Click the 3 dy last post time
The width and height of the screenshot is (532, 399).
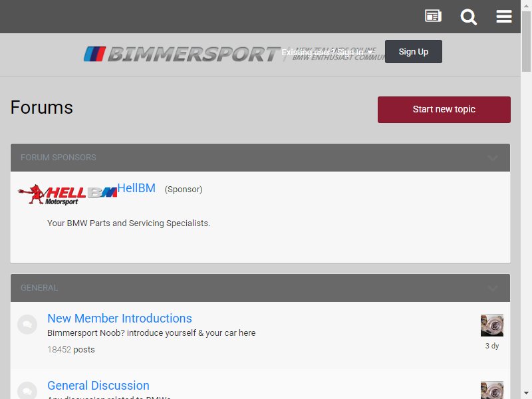point(492,346)
